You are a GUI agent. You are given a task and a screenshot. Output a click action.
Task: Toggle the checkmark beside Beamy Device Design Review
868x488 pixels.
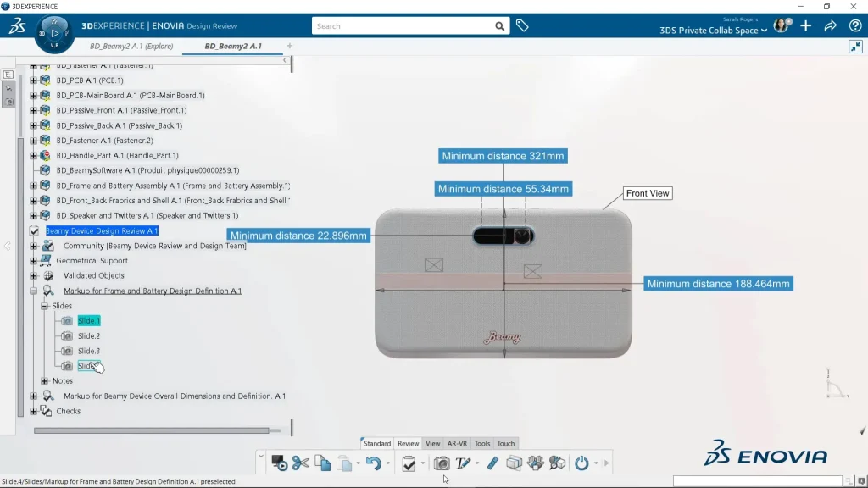pos(35,230)
